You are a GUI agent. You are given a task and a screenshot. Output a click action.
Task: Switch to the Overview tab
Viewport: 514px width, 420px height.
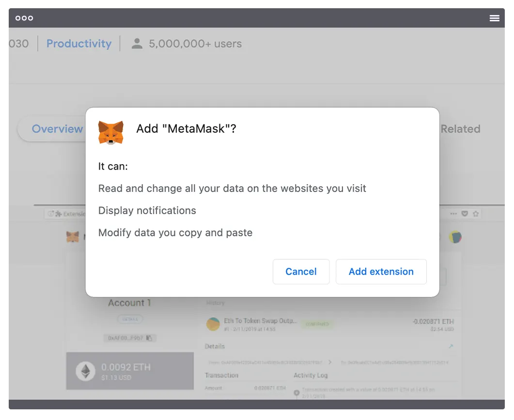point(57,129)
